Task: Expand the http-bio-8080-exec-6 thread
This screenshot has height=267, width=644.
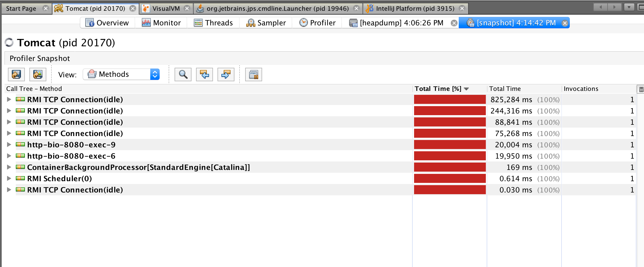Action: [9, 156]
